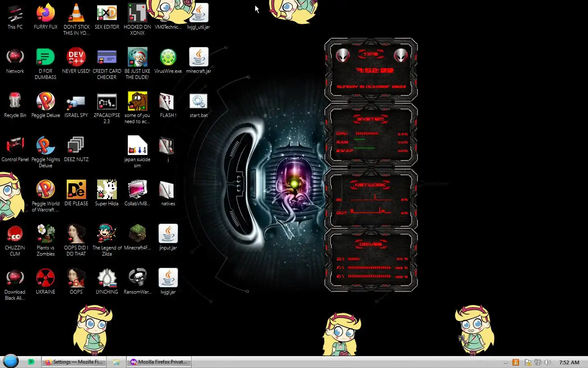588x368 pixels.
Task: Open the Start menu orb
Action: [11, 361]
